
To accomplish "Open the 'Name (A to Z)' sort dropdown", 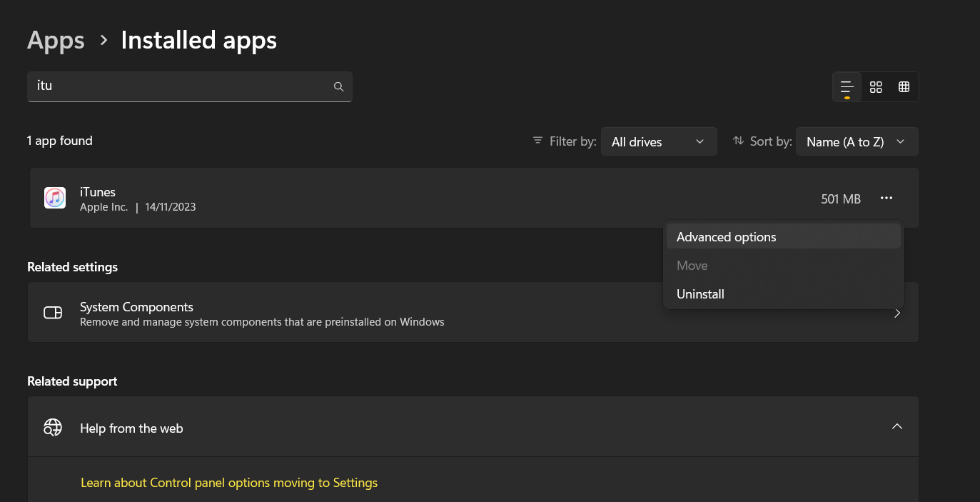I will tap(856, 141).
